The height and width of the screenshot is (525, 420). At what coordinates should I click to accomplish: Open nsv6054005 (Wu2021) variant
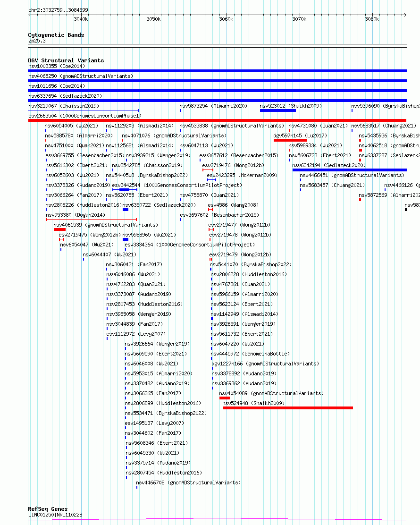point(71,126)
